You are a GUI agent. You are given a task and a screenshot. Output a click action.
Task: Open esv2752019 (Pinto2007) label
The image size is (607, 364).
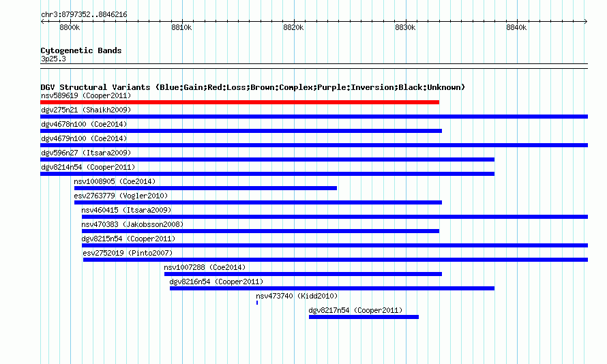point(128,253)
